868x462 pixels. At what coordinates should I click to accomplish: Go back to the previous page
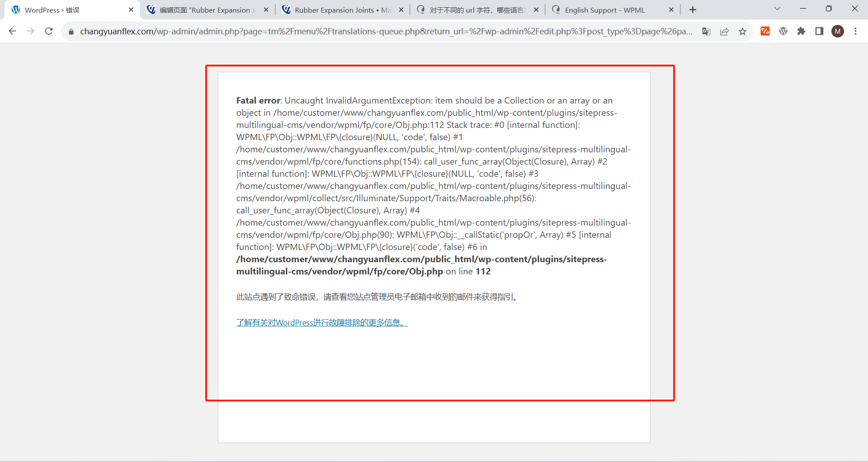(x=13, y=31)
